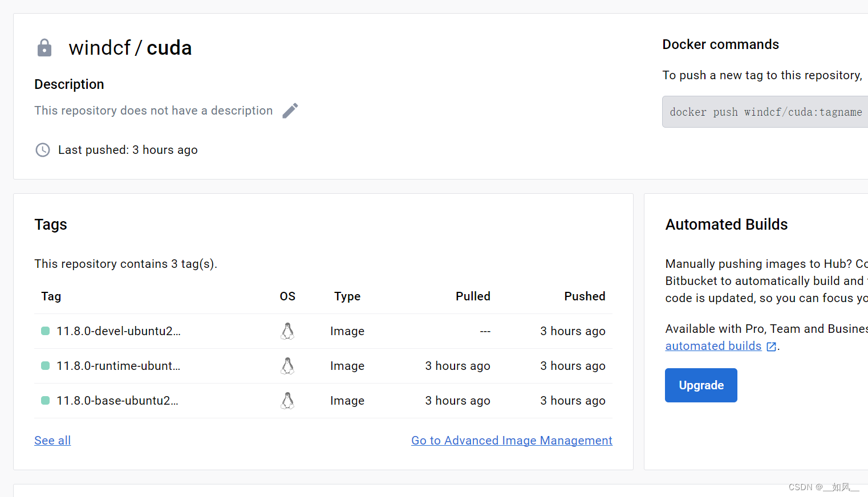Click the Type column header

click(x=347, y=296)
